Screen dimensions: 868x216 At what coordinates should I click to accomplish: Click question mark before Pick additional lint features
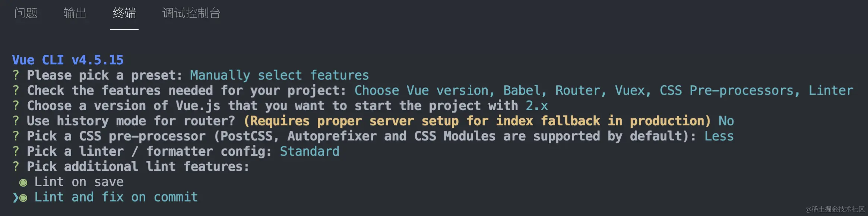pyautogui.click(x=16, y=166)
